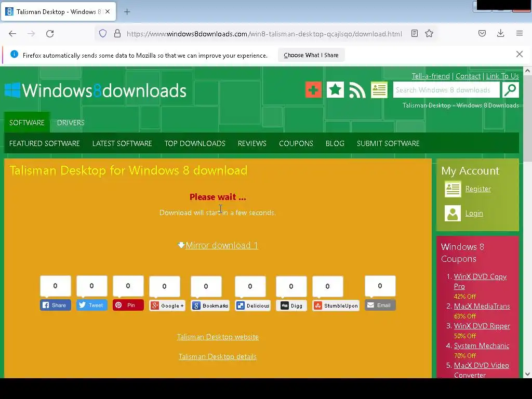This screenshot has height=399, width=532.
Task: Toggle reader view icon in address bar
Action: [x=414, y=33]
